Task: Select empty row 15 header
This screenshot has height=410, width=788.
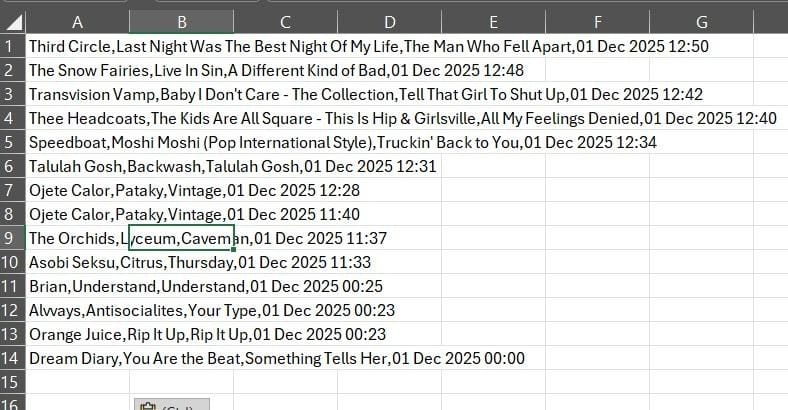Action: [12, 382]
